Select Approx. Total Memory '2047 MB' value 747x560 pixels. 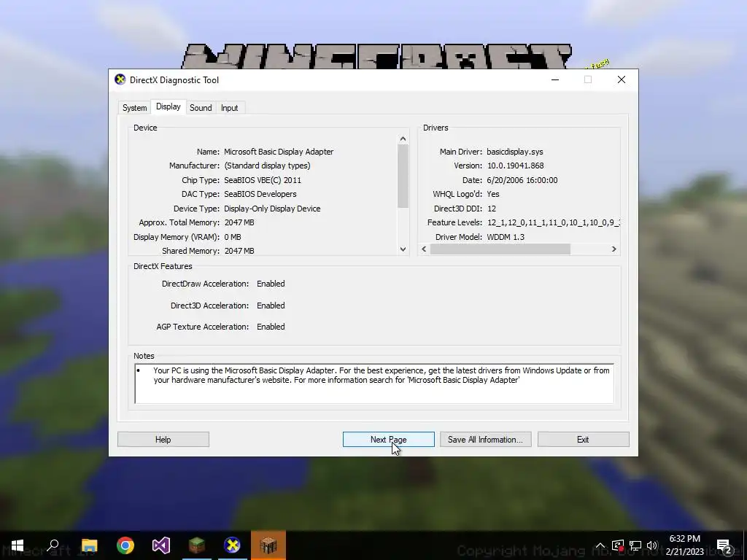pos(239,222)
